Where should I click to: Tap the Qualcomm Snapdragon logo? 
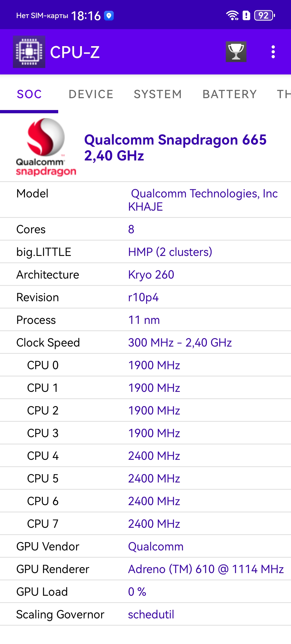pyautogui.click(x=46, y=147)
